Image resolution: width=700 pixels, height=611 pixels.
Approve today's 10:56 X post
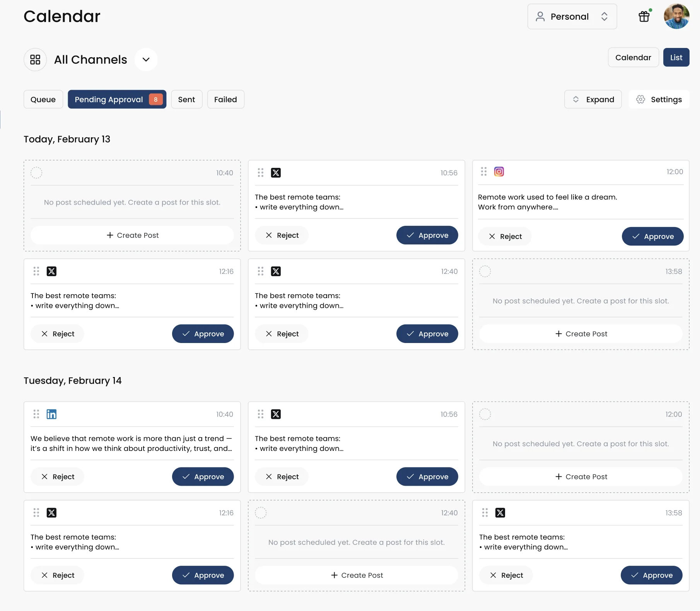pos(427,235)
